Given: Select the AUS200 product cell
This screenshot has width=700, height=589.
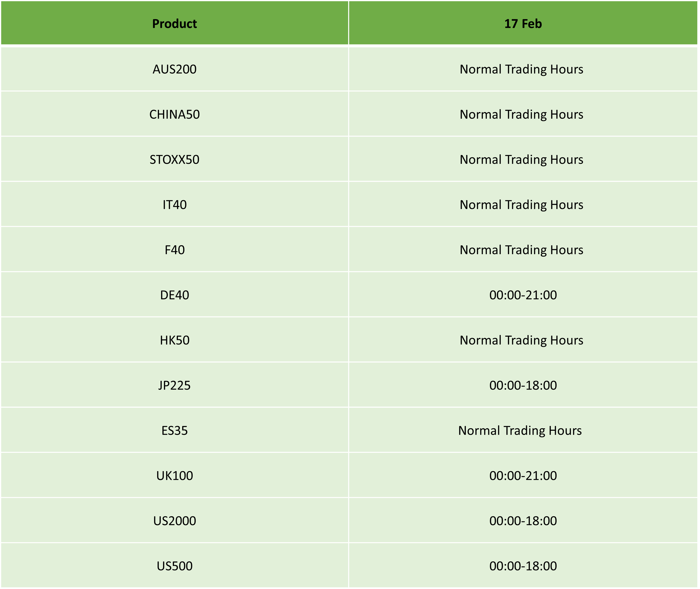Looking at the screenshot, I should click(x=175, y=69).
